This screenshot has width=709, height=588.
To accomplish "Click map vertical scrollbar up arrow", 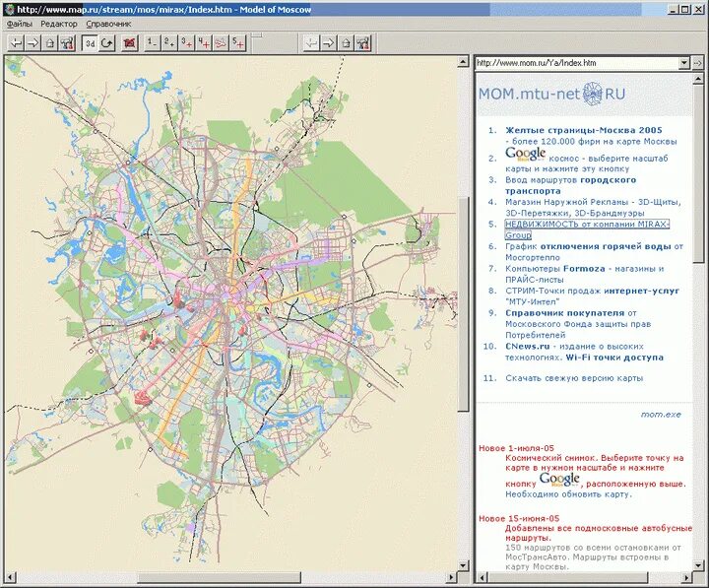I will pyautogui.click(x=464, y=61).
